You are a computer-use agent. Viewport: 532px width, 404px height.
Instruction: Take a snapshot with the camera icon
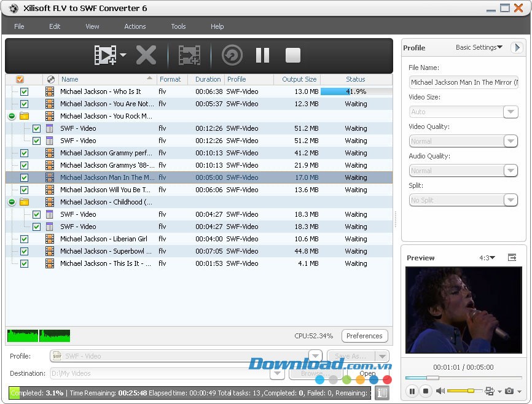click(x=509, y=391)
